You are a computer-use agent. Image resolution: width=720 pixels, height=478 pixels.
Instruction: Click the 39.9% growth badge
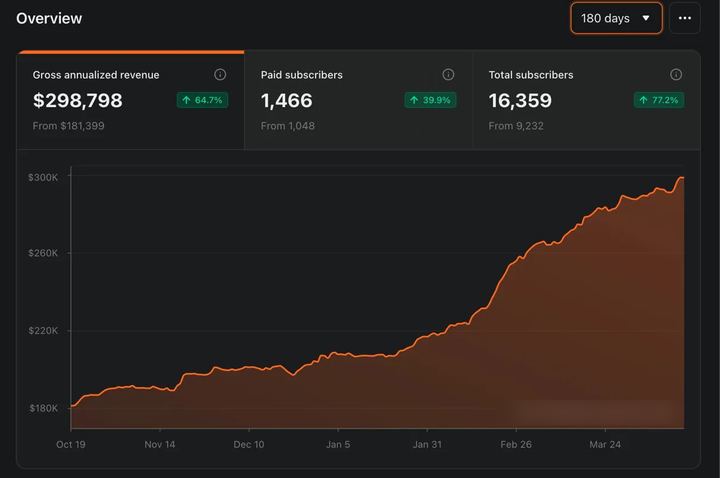[x=430, y=100]
